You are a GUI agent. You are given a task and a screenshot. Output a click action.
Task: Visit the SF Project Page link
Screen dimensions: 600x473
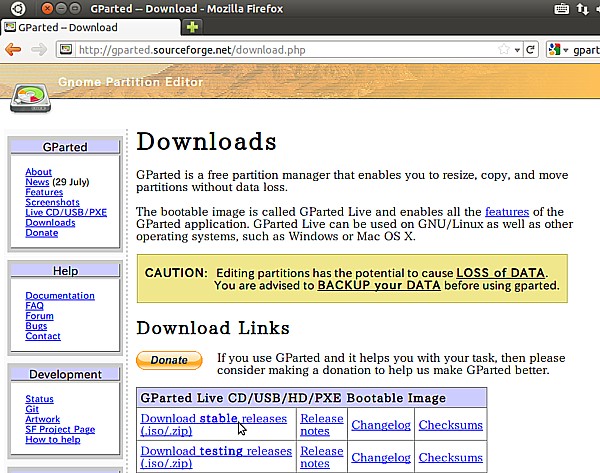tap(60, 429)
